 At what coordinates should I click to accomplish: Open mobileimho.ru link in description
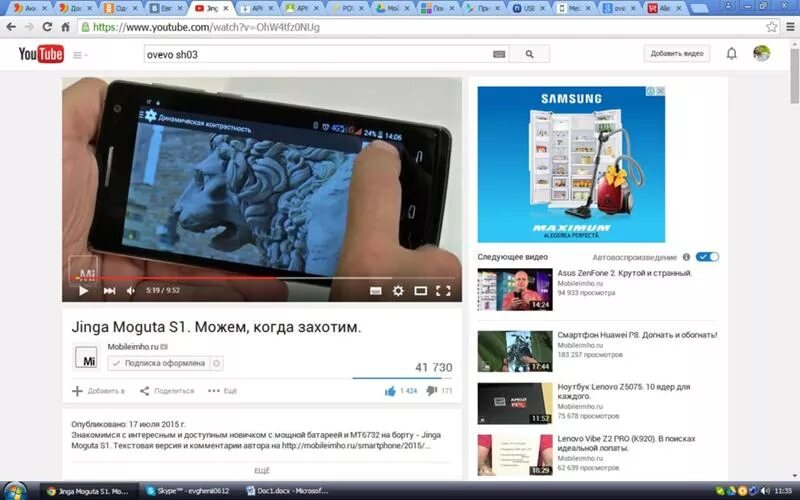coord(356,445)
